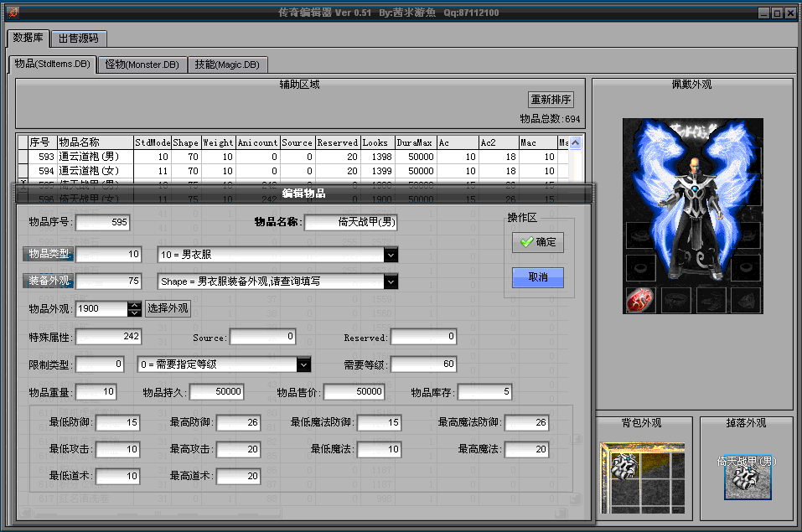Focus the 限制类型 number field
Image resolution: width=802 pixels, height=532 pixels.
100,364
